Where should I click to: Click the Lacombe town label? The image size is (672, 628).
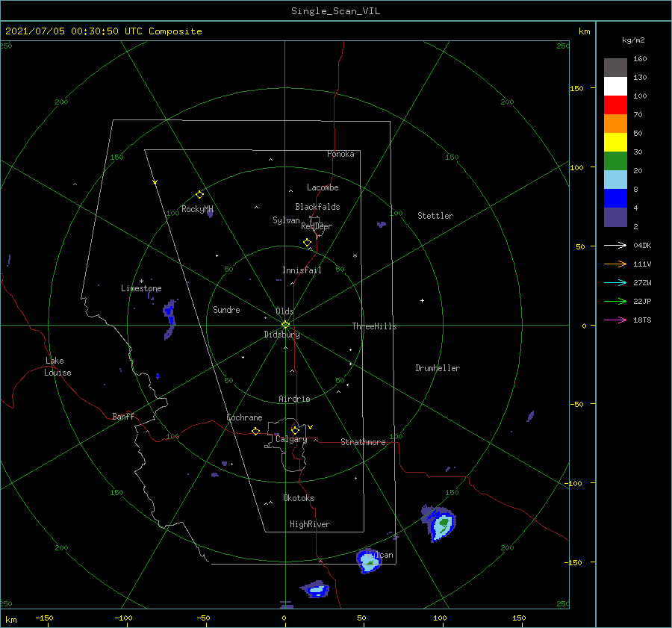click(323, 187)
